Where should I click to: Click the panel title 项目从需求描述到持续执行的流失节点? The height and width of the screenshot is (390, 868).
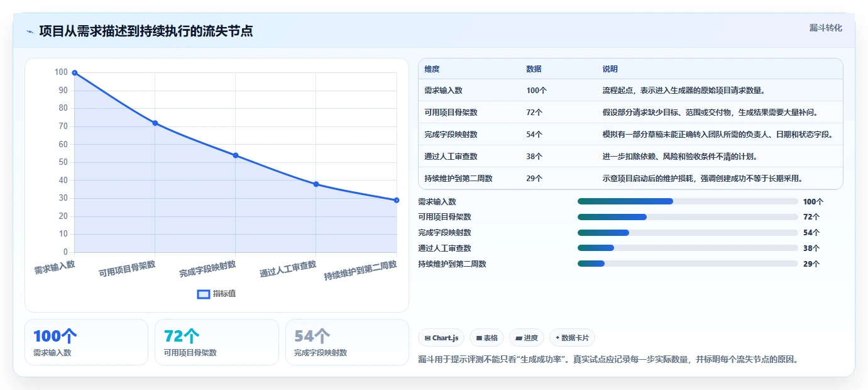146,31
